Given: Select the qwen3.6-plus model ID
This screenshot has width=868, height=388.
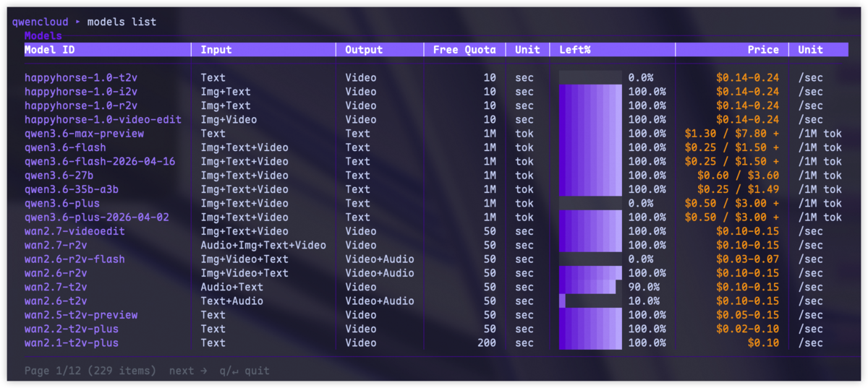Looking at the screenshot, I should click(x=62, y=203).
